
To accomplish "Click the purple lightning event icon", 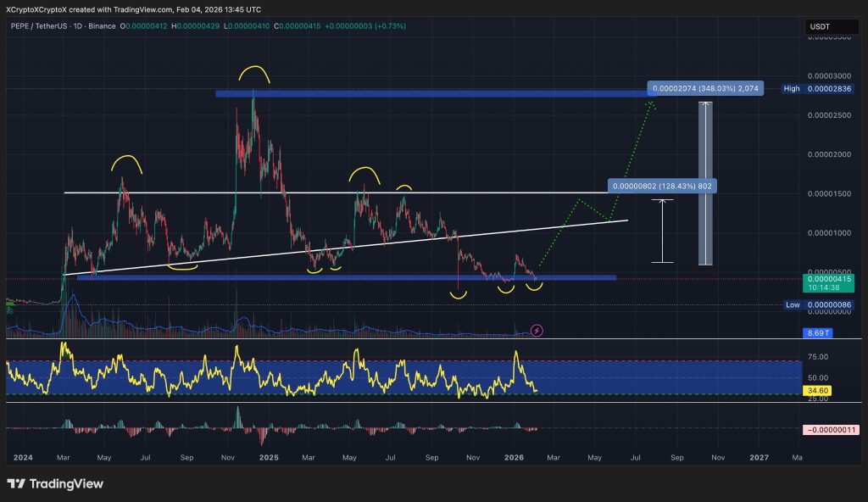I will 536,329.
